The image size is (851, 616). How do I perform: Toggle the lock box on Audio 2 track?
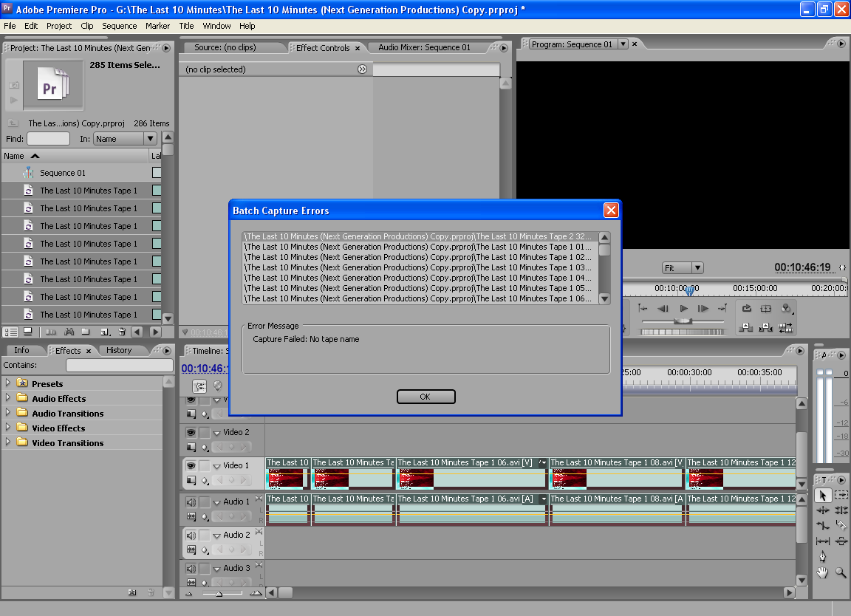click(205, 535)
